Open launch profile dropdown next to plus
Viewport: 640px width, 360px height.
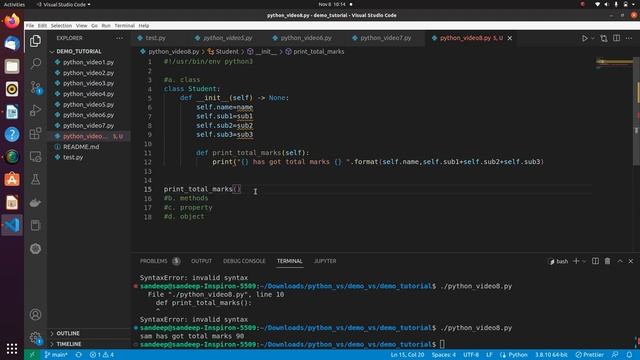point(584,261)
